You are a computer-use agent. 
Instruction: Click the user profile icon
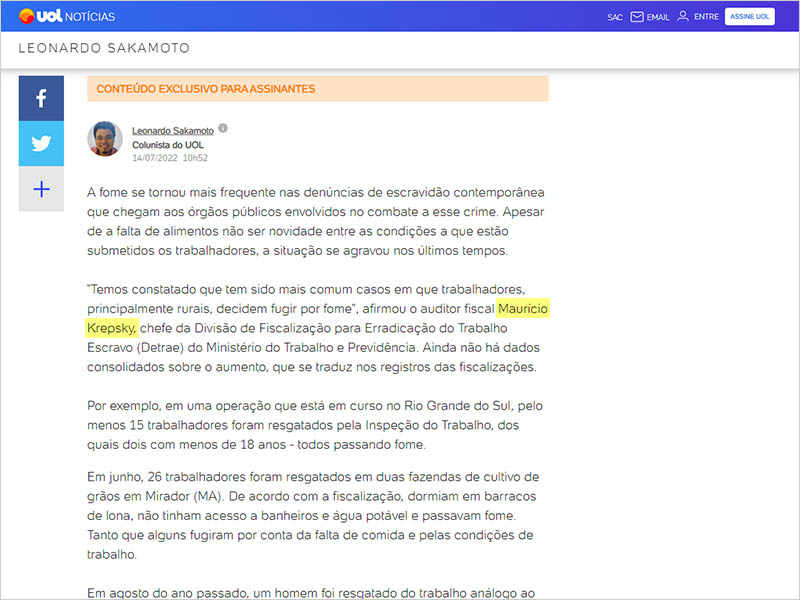tap(683, 17)
